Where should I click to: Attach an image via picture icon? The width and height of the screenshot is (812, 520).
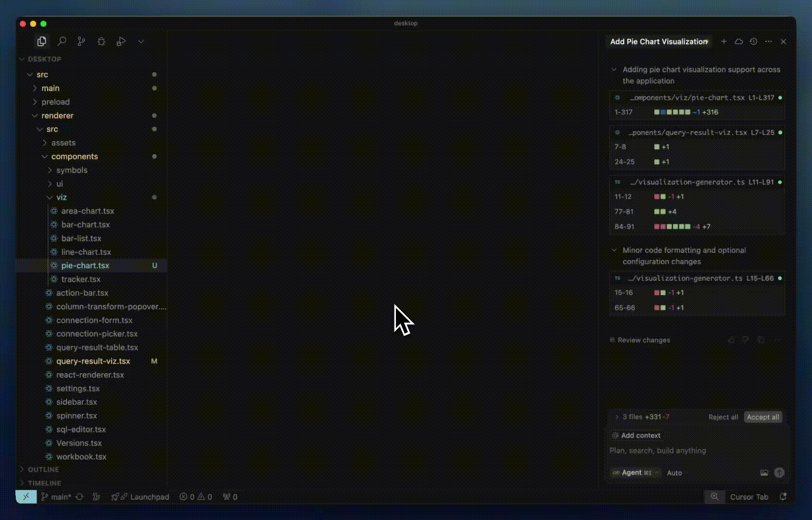tap(764, 473)
